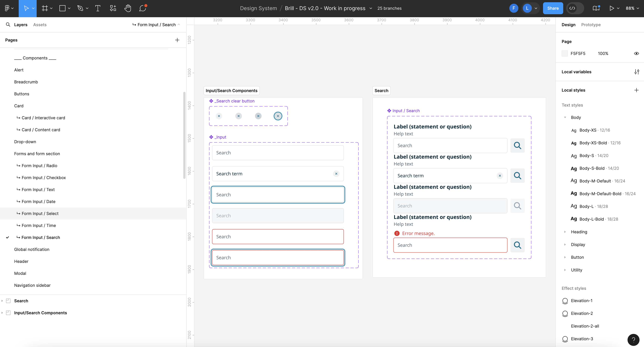Switch to the Prototype tab
Screen dimensions: 644x347
[x=591, y=24]
